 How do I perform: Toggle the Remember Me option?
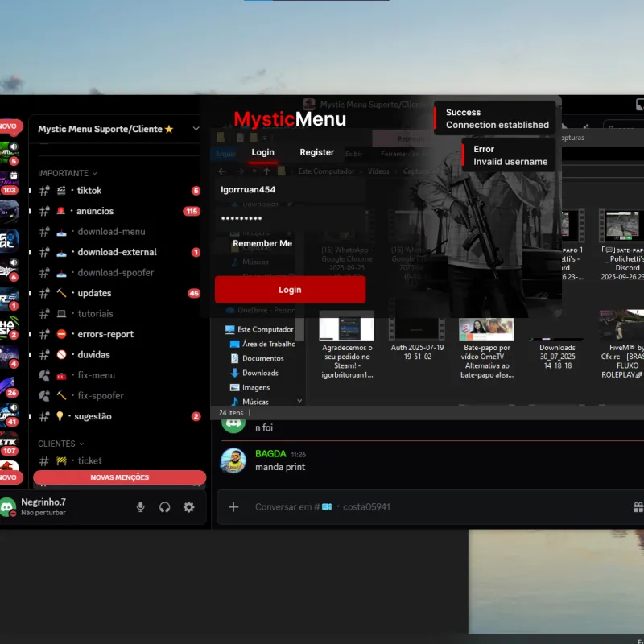tap(262, 243)
